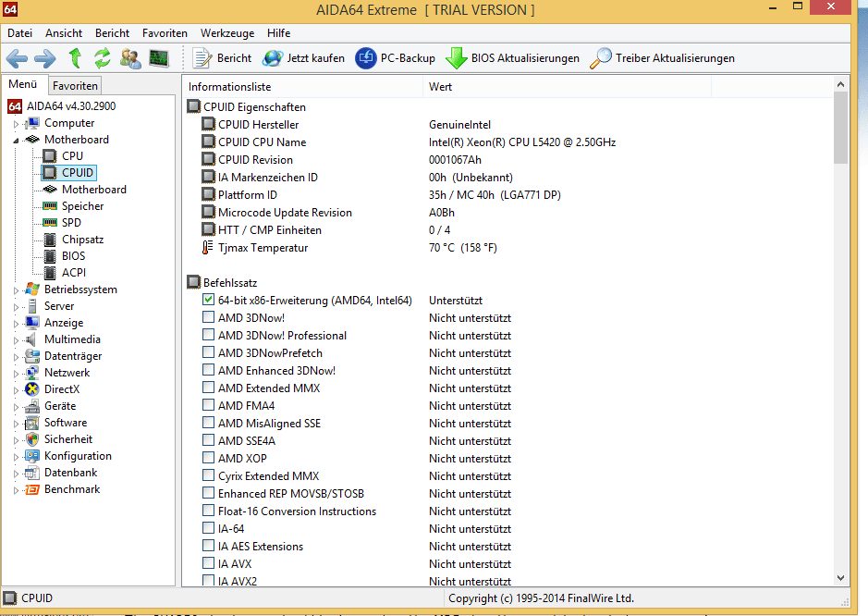Expand the Datenträger tree node
This screenshot has width=868, height=616.
coord(16,357)
